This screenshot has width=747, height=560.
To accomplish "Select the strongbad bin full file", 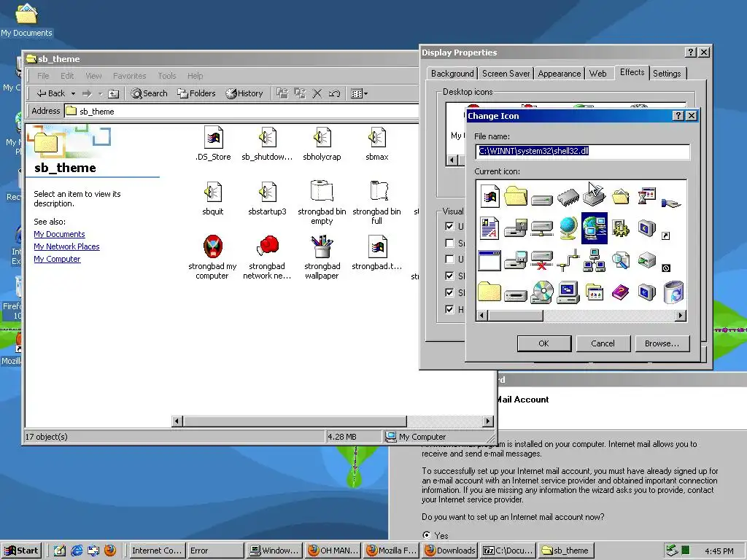I will (376, 203).
